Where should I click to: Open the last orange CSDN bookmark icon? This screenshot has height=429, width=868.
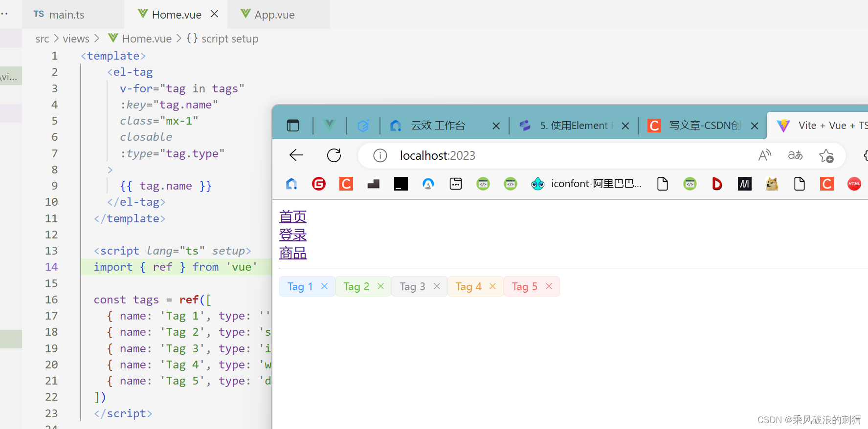[827, 184]
